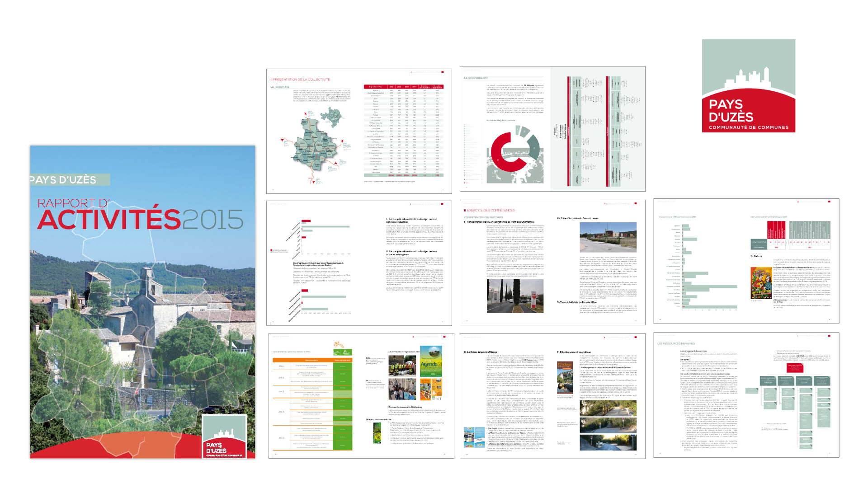Click the '2- Zone d'Activités du Grand Lussan' heading
This screenshot has height=488, width=868.
pos(577,218)
